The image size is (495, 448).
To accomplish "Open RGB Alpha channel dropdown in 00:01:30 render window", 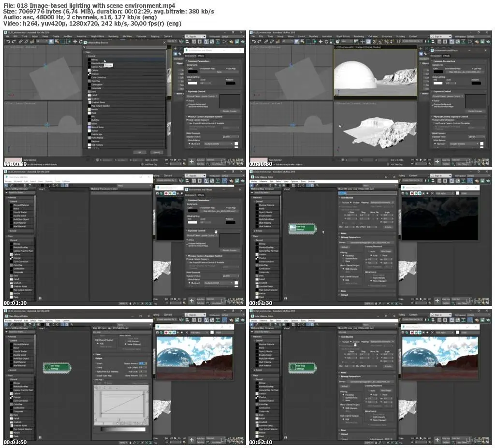I will click(444, 193).
